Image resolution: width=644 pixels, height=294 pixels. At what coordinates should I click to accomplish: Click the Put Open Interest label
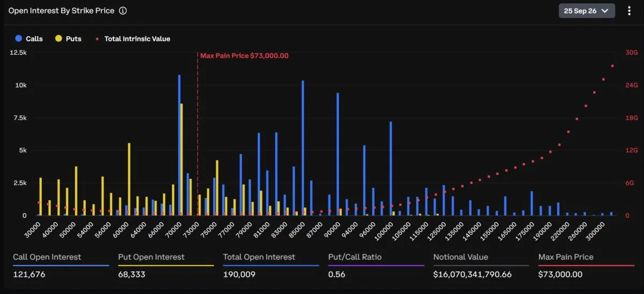pos(151,257)
